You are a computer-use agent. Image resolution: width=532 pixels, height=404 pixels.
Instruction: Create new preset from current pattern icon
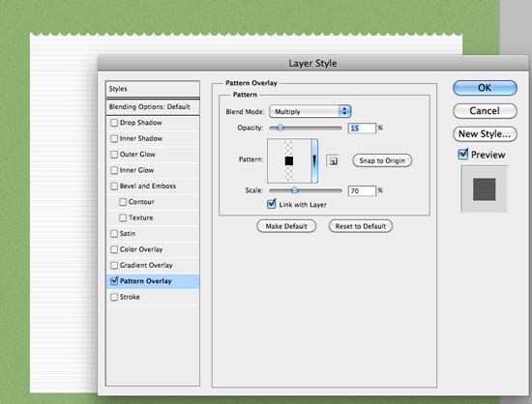click(333, 161)
